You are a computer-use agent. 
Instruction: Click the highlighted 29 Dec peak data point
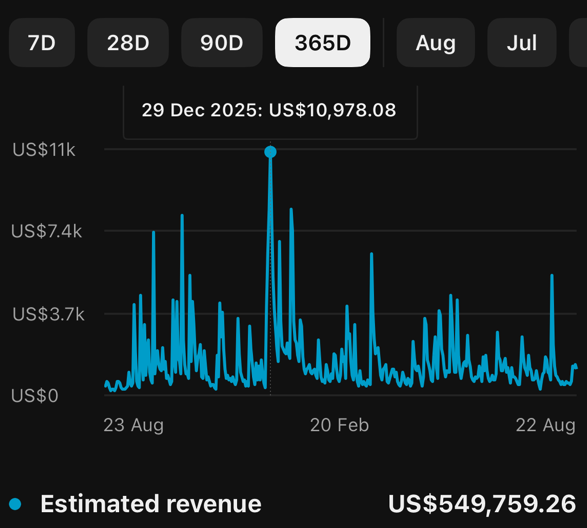(x=270, y=152)
